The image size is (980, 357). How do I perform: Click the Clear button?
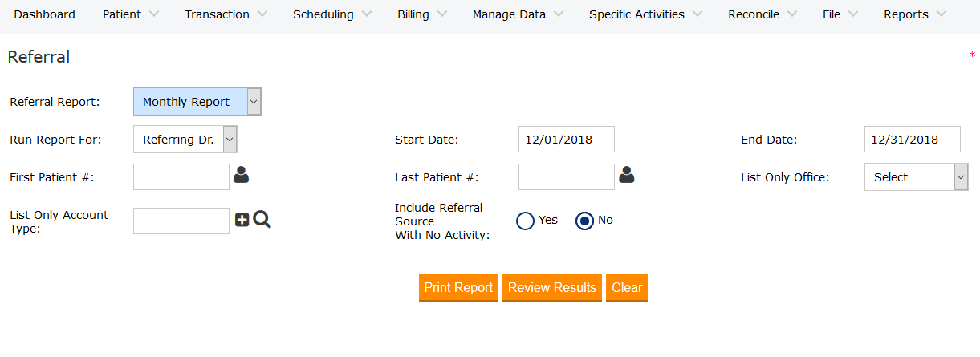627,288
